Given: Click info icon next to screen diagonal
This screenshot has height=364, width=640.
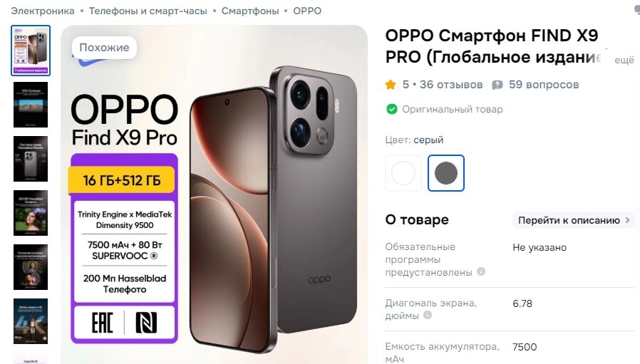Looking at the screenshot, I should click(428, 315).
